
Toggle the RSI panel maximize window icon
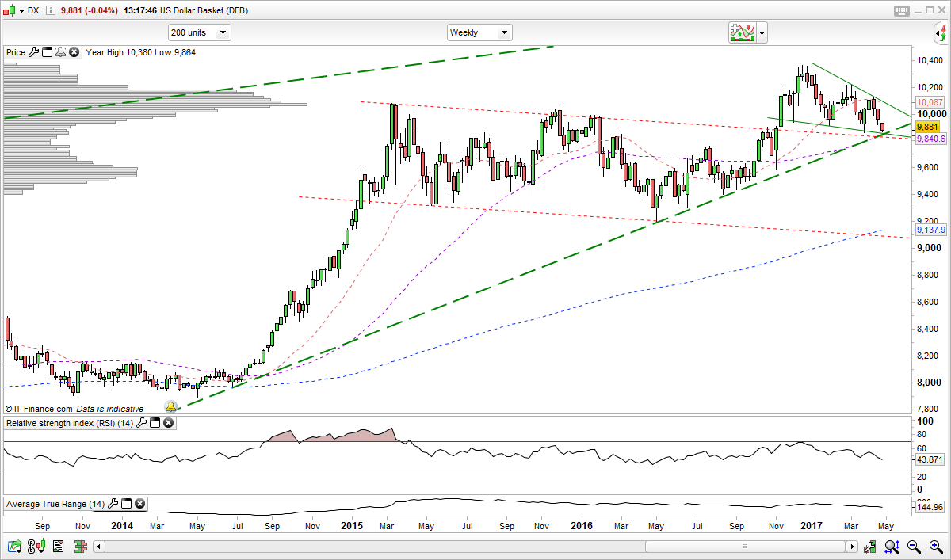point(155,423)
